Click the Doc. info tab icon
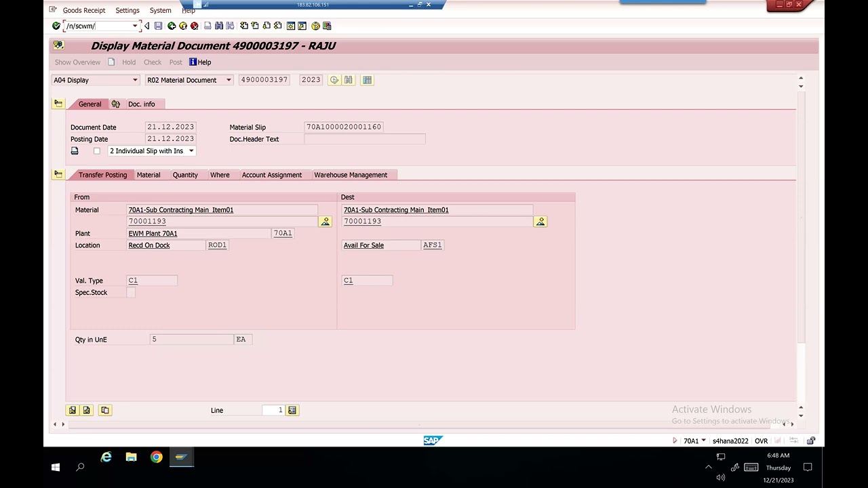The image size is (868, 488). coord(116,104)
